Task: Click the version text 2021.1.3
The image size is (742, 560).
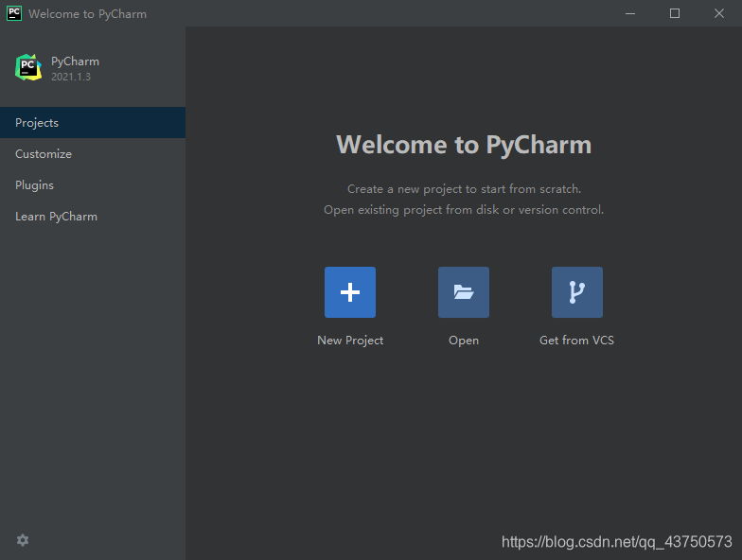Action: [71, 77]
